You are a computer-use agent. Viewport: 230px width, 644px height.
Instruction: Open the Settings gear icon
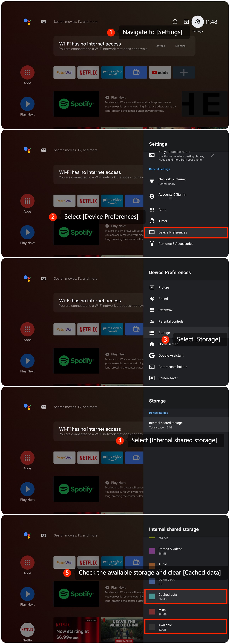click(x=197, y=22)
